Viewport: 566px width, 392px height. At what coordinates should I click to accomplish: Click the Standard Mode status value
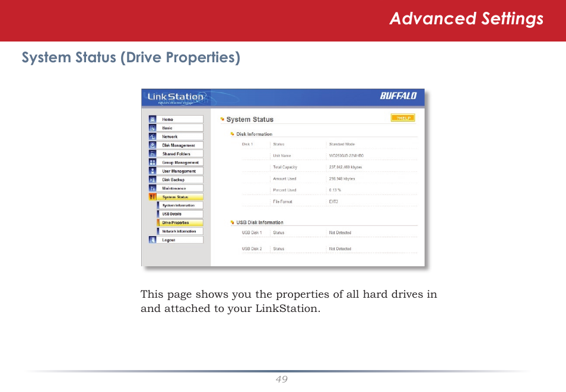(x=342, y=144)
